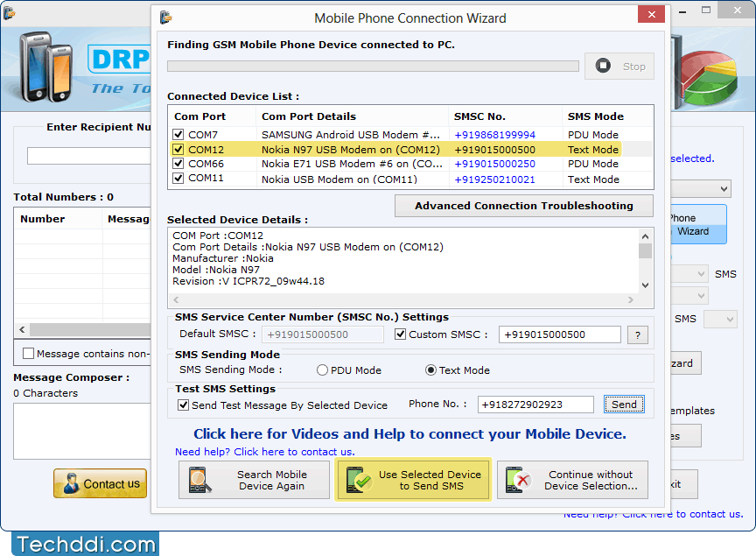756x556 pixels.
Task: Uncheck the COM11 device checkbox
Action: pyautogui.click(x=178, y=178)
